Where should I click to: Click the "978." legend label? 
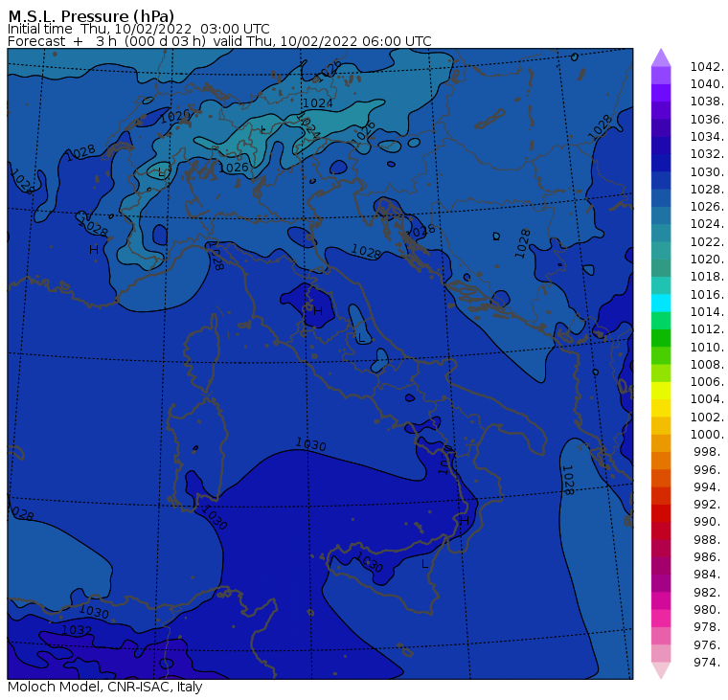pyautogui.click(x=709, y=627)
